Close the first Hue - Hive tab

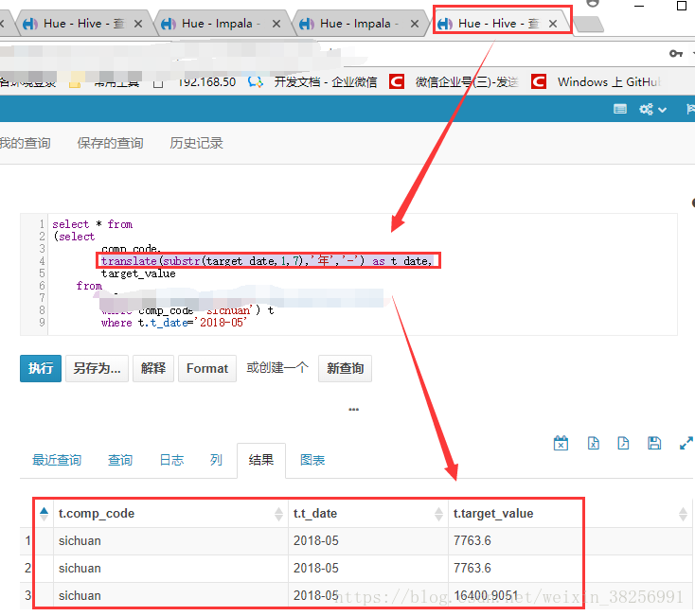click(138, 24)
